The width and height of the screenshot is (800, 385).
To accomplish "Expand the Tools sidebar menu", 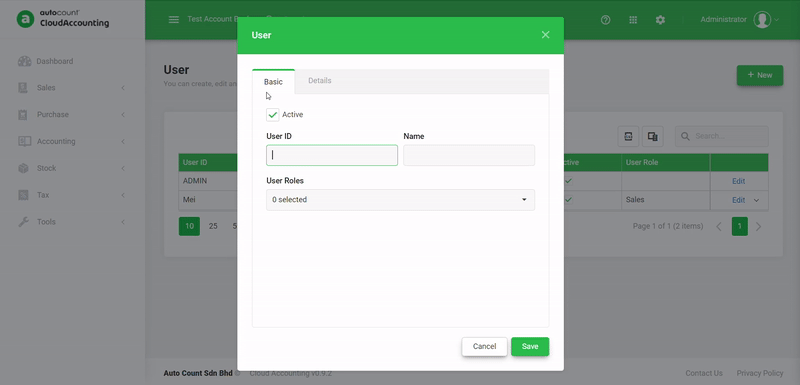I will pyautogui.click(x=72, y=222).
